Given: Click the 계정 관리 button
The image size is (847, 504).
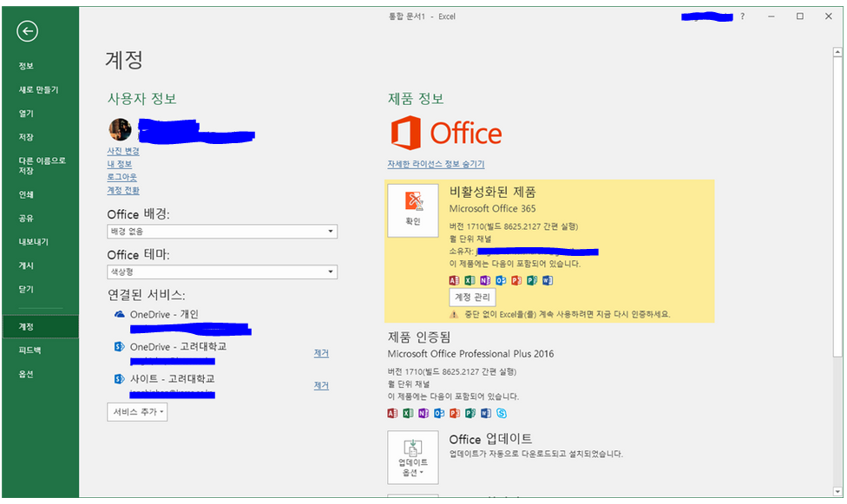Looking at the screenshot, I should click(472, 297).
